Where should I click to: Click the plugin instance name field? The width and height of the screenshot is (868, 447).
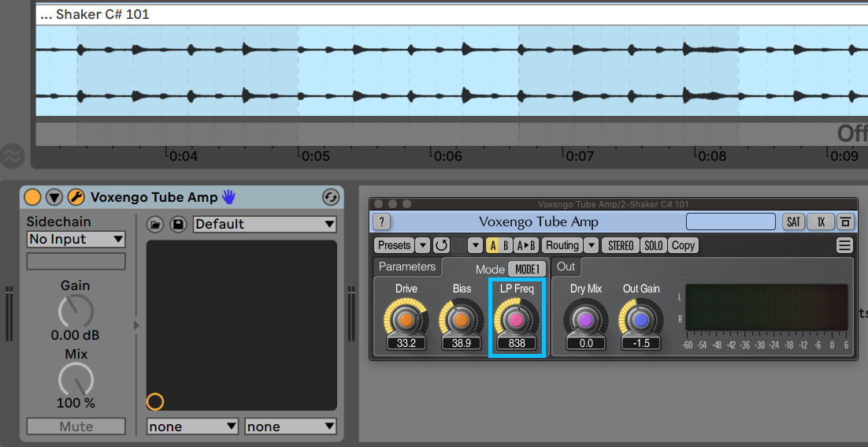point(731,222)
